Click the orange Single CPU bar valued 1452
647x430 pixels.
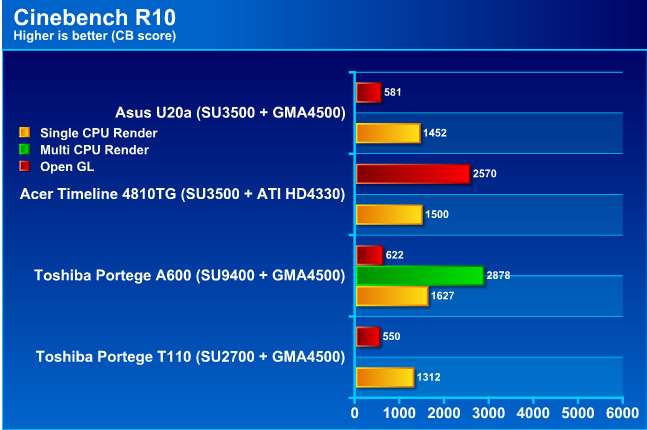(x=388, y=133)
